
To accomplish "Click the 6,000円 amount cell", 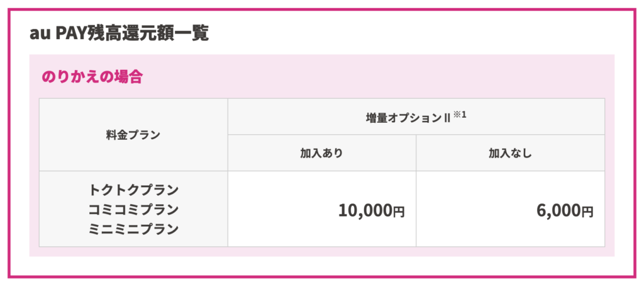I will coord(510,209).
